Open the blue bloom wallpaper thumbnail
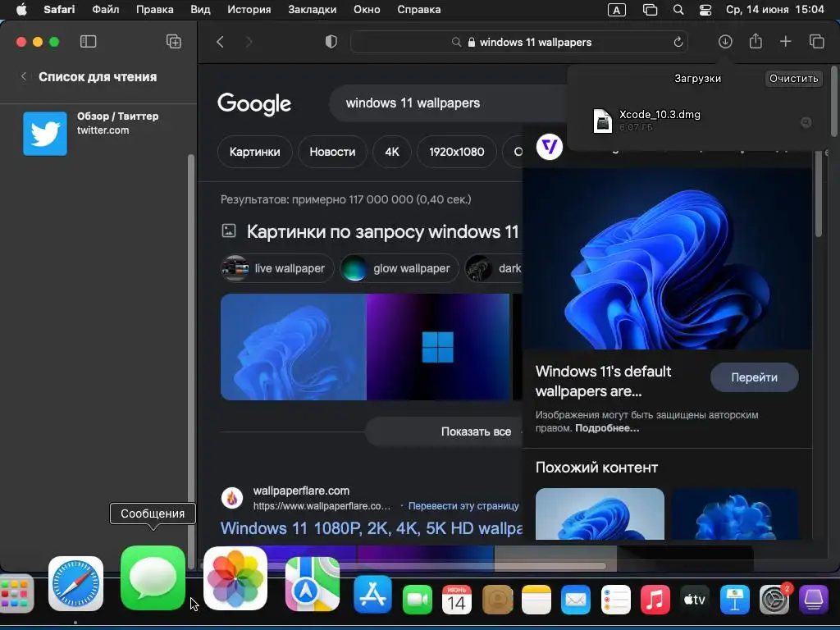 [x=293, y=347]
